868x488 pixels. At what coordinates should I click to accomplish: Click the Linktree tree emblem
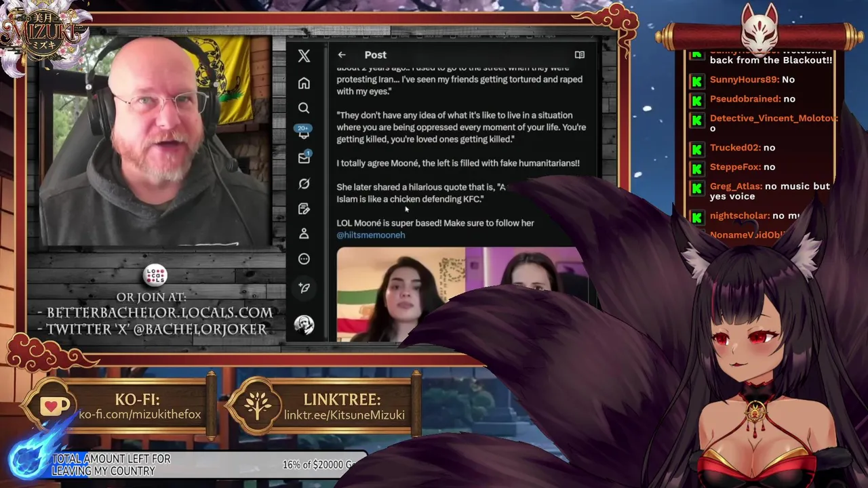(258, 406)
